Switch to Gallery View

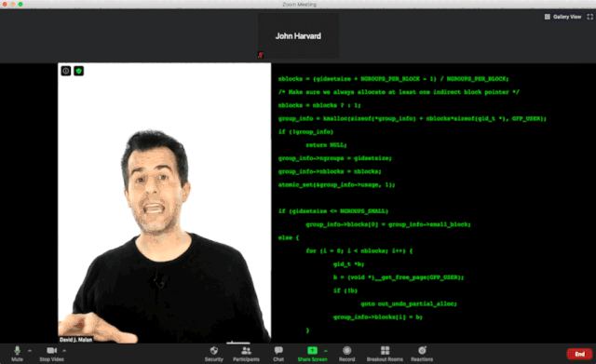click(x=562, y=17)
